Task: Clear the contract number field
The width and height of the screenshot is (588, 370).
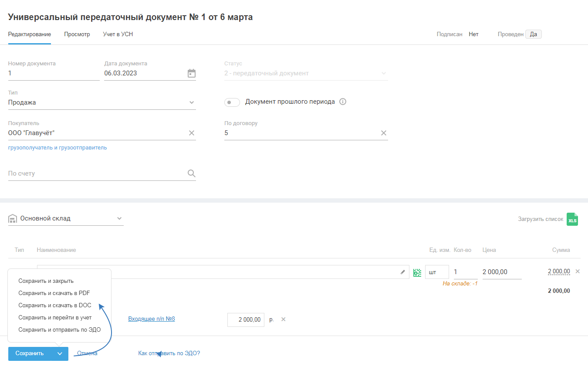Action: (384, 133)
